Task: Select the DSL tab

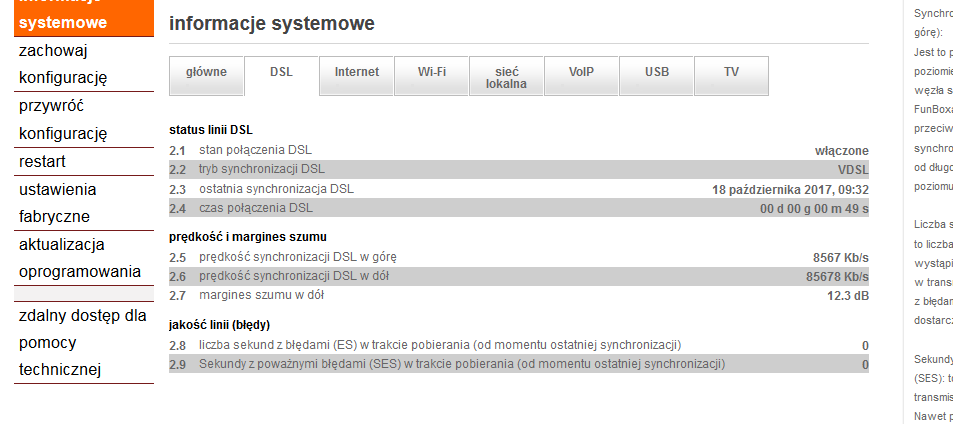Action: coord(281,73)
